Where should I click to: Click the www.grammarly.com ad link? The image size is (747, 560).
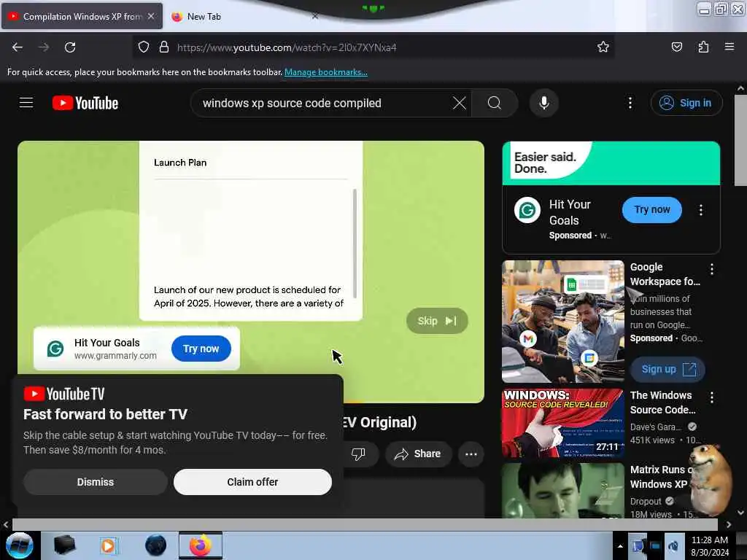pos(115,356)
